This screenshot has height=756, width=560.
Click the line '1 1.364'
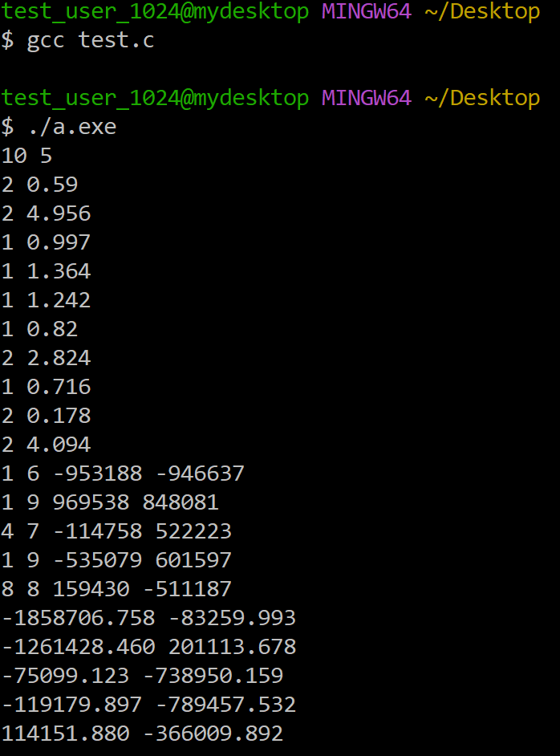[46, 271]
